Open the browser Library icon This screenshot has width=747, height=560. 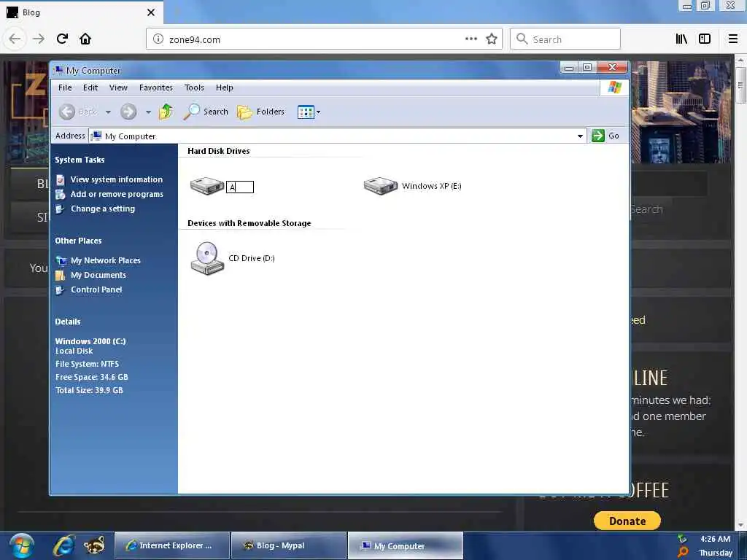[x=681, y=39]
